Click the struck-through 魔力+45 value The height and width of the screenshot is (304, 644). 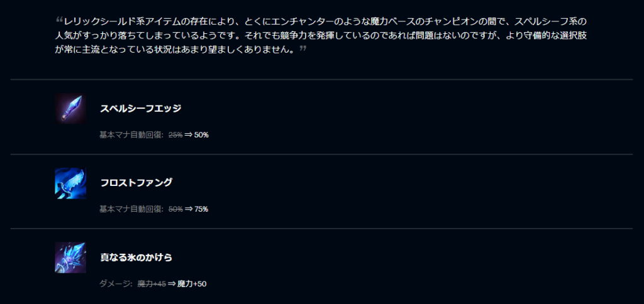pyautogui.click(x=152, y=283)
